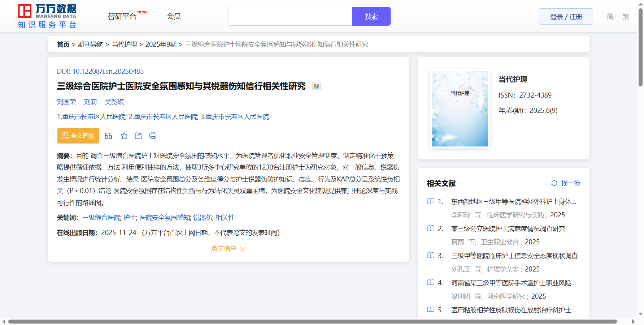
Task: Click the Wanfang Data logo
Action: 47,16
